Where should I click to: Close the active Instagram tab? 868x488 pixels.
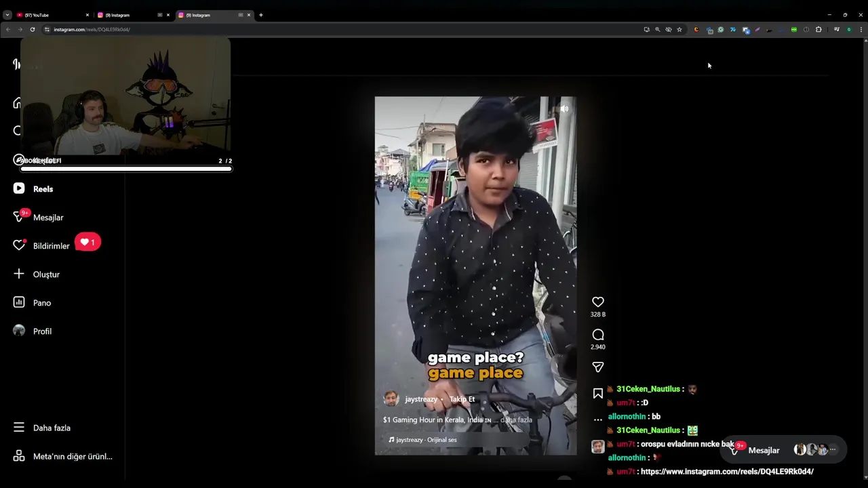(x=249, y=15)
